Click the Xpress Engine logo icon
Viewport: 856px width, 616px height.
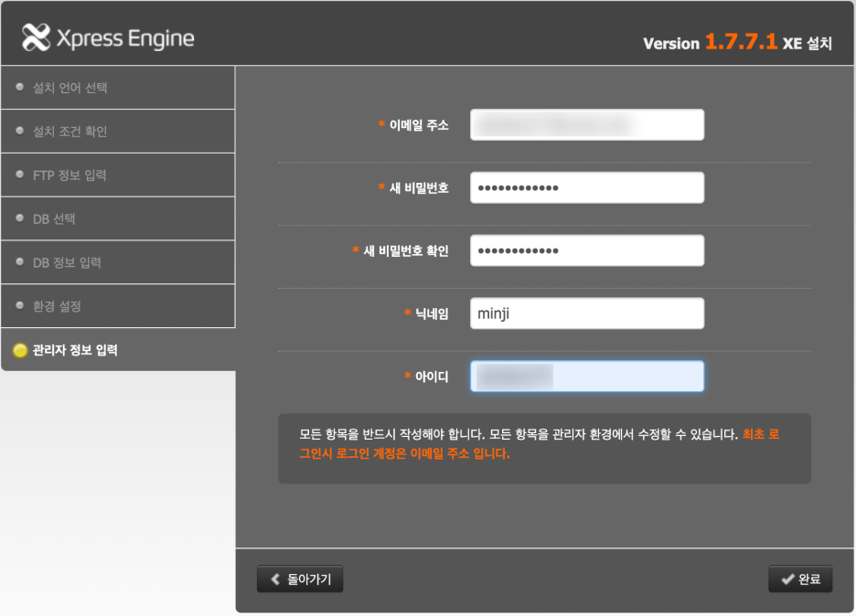point(36,37)
